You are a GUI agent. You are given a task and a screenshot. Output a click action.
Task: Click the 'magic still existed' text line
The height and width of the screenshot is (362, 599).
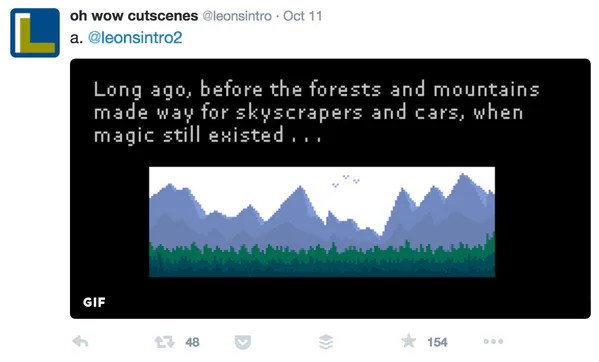(x=208, y=136)
